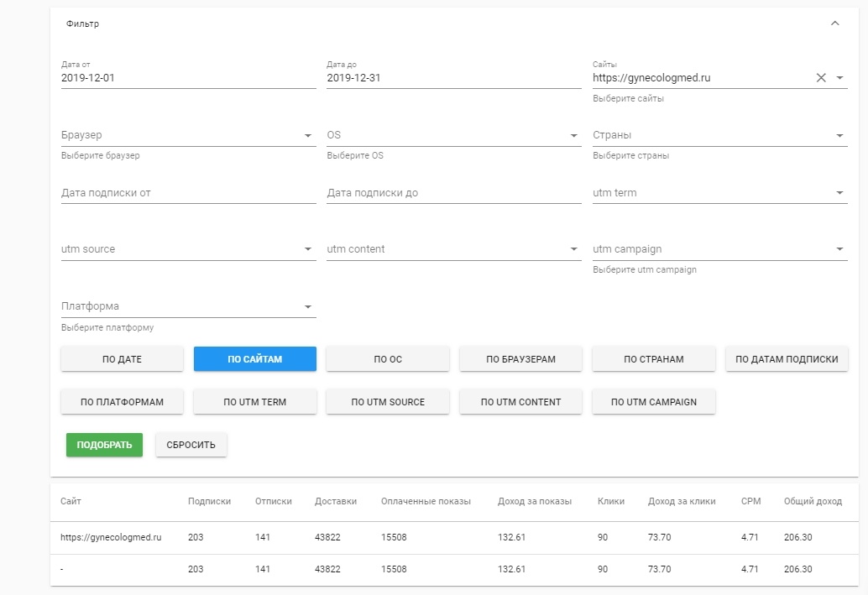Switch grouping to ПО СТРАНАМ
The height and width of the screenshot is (595, 868).
[x=653, y=359]
